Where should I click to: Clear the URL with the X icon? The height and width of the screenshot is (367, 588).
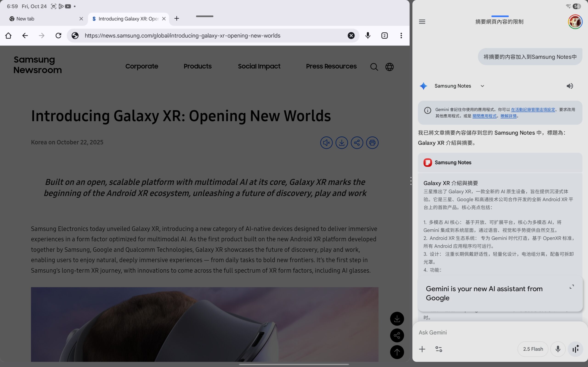tap(351, 36)
